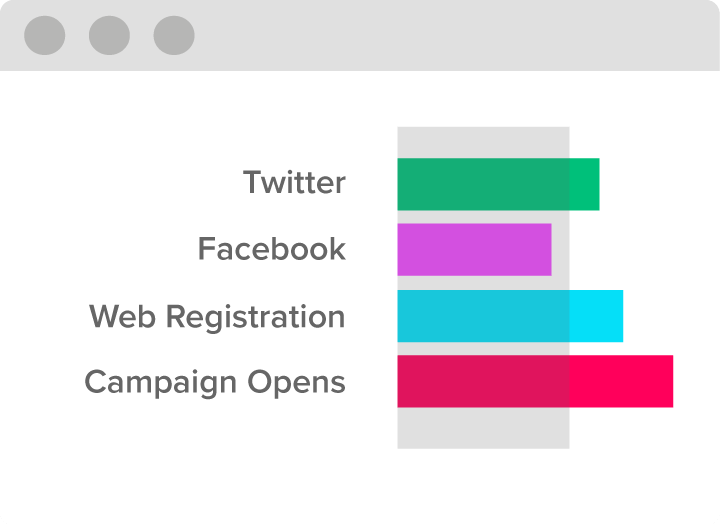The width and height of the screenshot is (720, 524).
Task: Click the Facebook label
Action: [272, 248]
